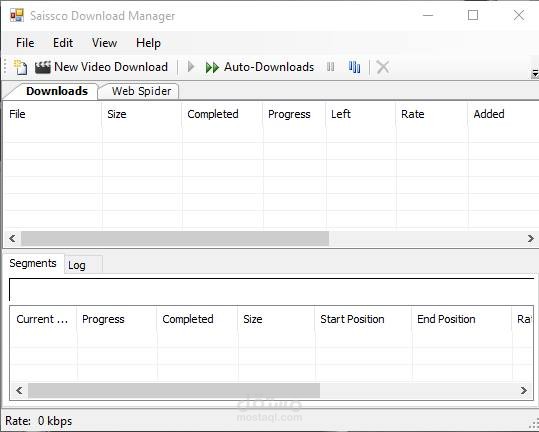Viewport: 539px width, 432px height.
Task: Click segments list right scroll arrow
Action: [x=524, y=390]
